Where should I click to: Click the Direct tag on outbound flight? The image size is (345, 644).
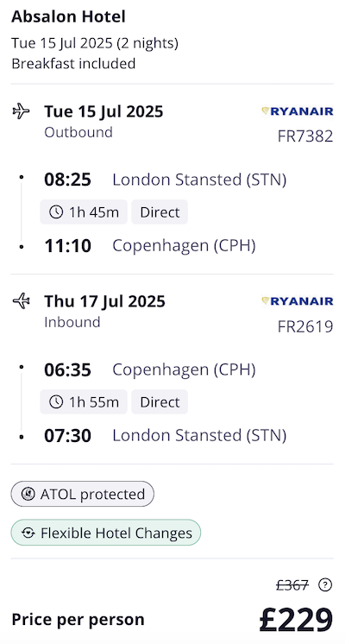(x=160, y=212)
